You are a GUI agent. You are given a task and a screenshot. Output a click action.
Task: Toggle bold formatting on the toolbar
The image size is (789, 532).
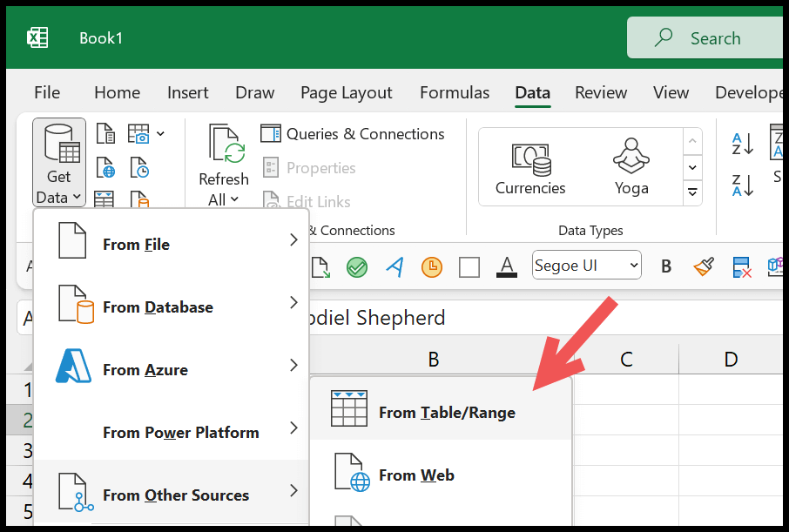tap(666, 266)
